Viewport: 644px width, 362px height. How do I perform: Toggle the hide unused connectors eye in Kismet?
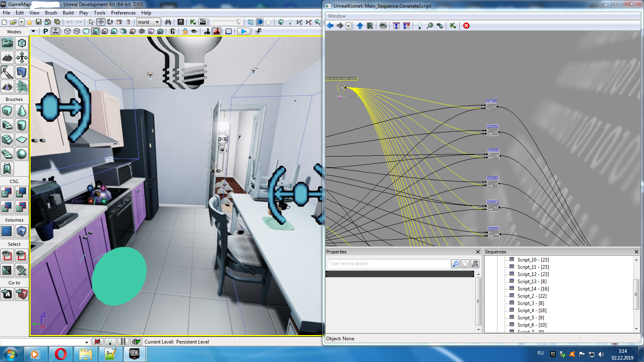pos(383,26)
